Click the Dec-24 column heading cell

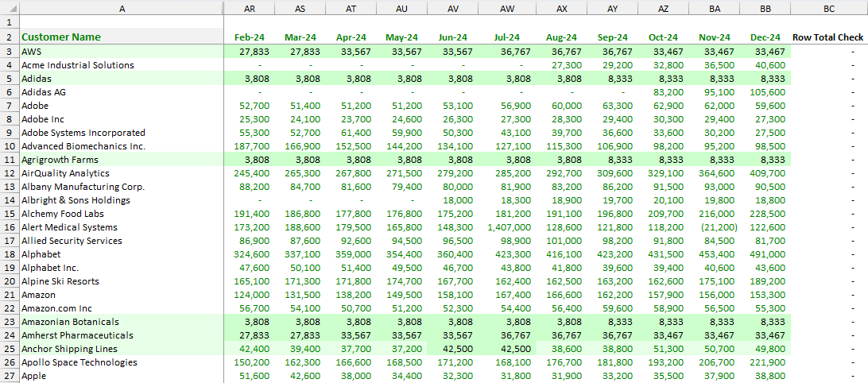765,37
